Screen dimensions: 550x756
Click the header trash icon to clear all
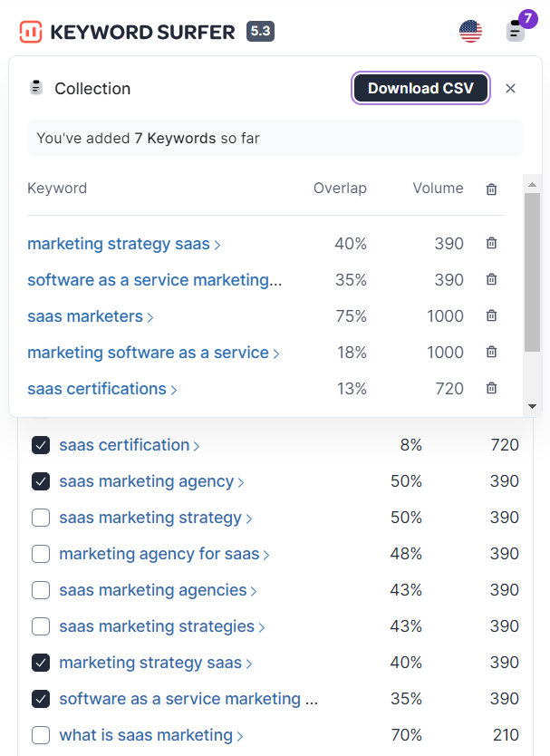click(491, 189)
